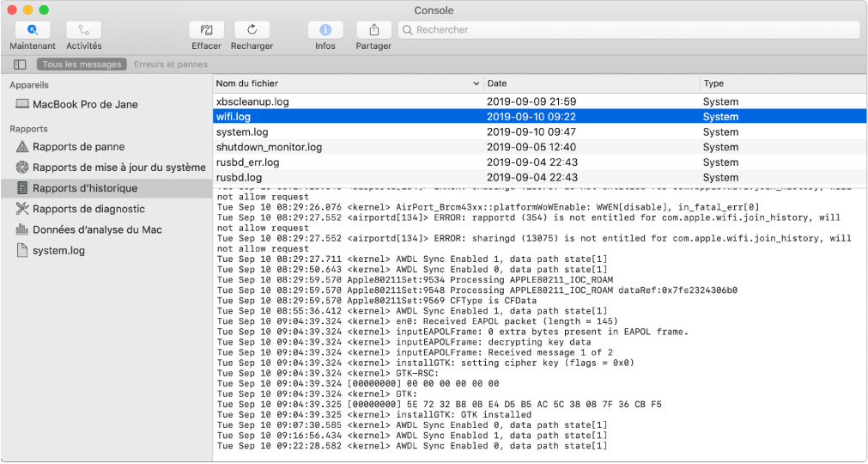Reload logs with the Recharger icon
The width and height of the screenshot is (868, 464).
pyautogui.click(x=252, y=30)
